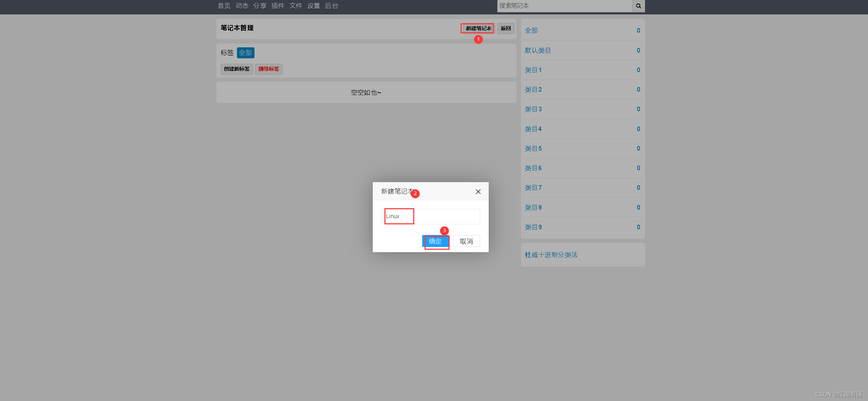Image resolution: width=868 pixels, height=401 pixels.
Task: Click the search magnifier icon
Action: pyautogui.click(x=638, y=6)
